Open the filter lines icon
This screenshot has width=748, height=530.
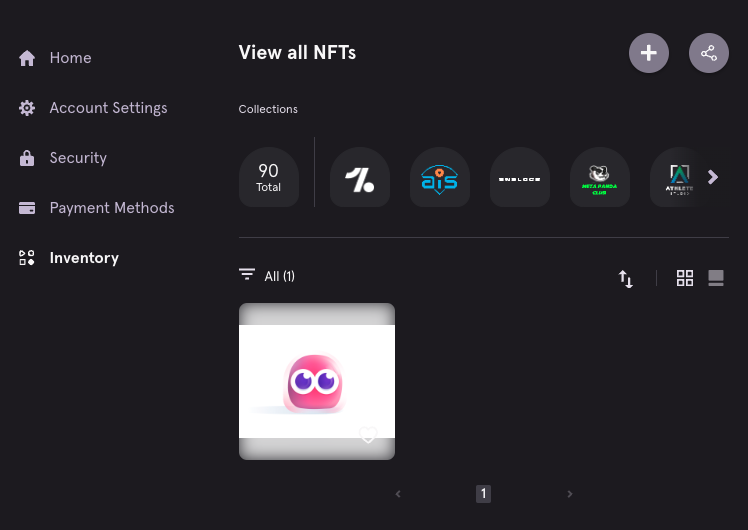coord(247,274)
